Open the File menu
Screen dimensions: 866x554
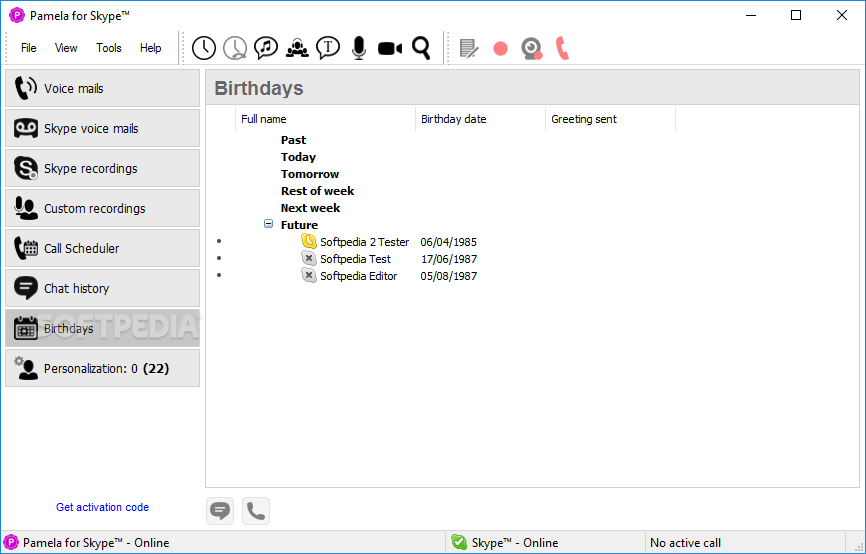click(29, 48)
